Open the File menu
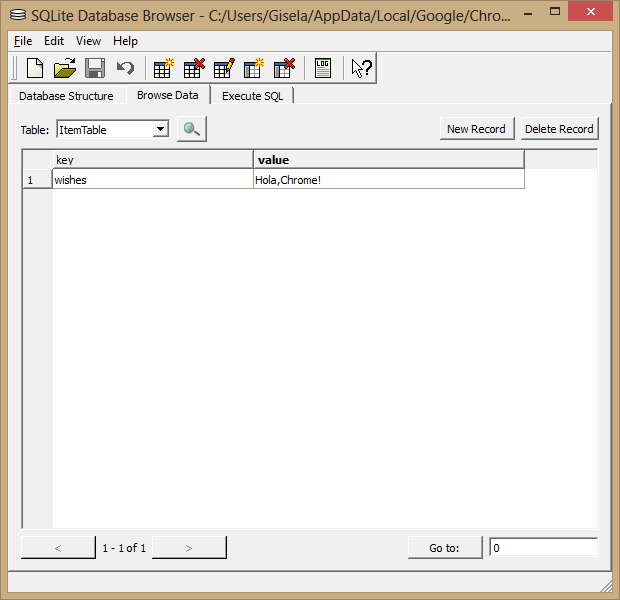 (x=23, y=41)
